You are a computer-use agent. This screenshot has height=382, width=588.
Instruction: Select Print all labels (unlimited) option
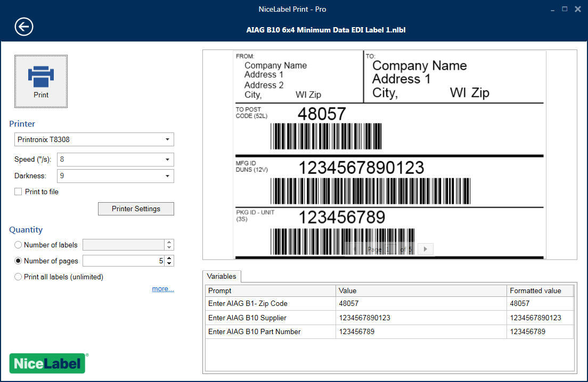18,277
